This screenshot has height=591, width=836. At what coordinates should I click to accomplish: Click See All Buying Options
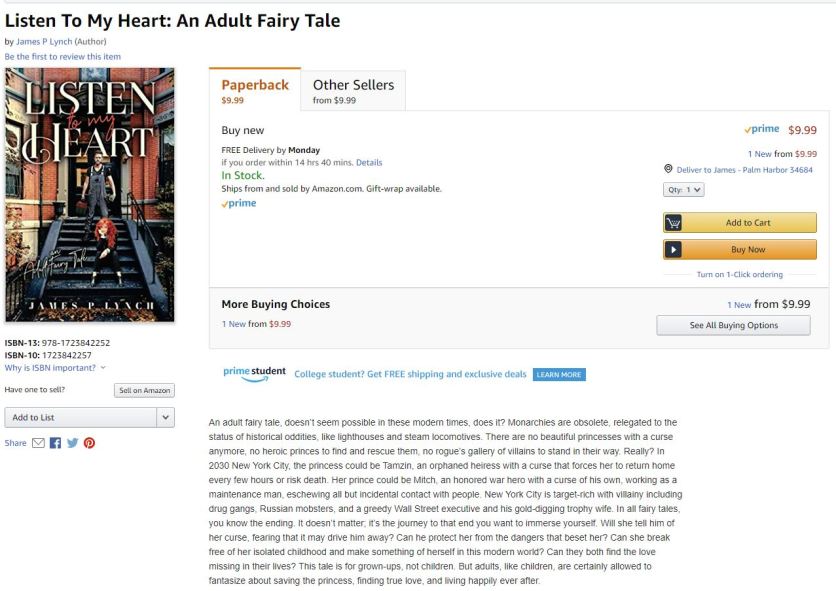point(733,324)
